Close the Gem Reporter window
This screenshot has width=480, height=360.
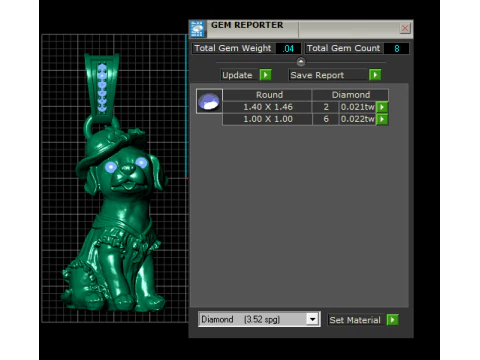tap(405, 28)
